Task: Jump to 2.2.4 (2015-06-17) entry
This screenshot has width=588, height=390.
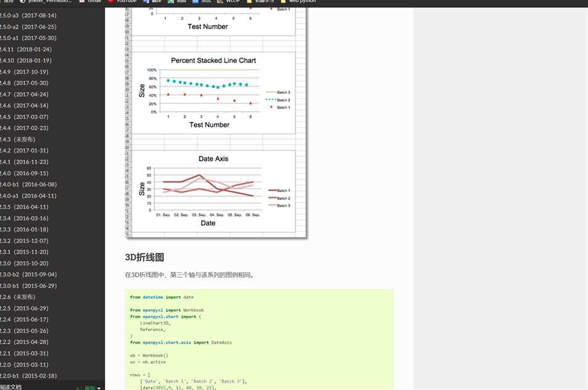Action: [24, 319]
